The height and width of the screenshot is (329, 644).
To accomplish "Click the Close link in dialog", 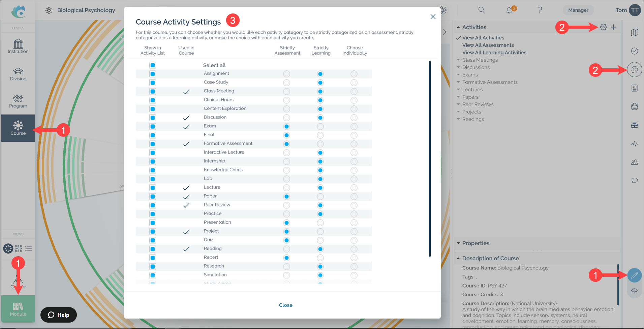I will click(x=285, y=305).
